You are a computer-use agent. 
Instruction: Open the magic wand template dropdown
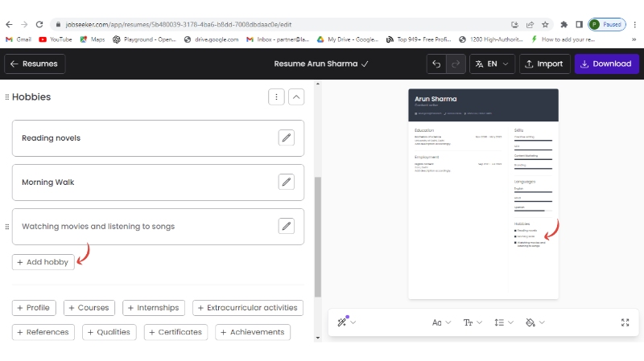pyautogui.click(x=347, y=322)
